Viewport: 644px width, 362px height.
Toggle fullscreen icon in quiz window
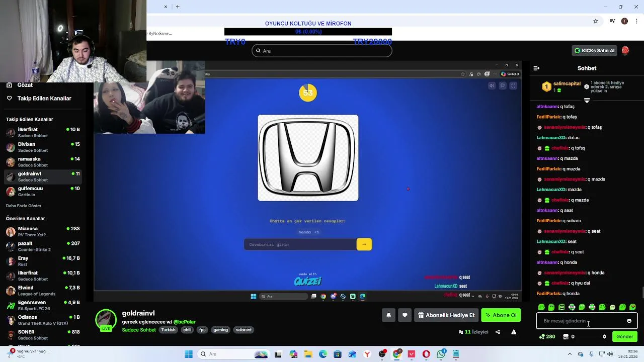point(513,86)
